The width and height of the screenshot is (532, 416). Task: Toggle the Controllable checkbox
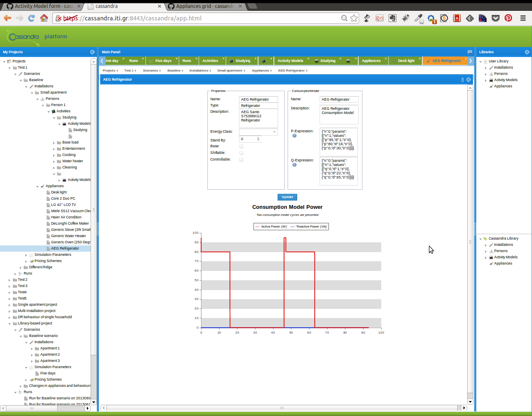(241, 160)
